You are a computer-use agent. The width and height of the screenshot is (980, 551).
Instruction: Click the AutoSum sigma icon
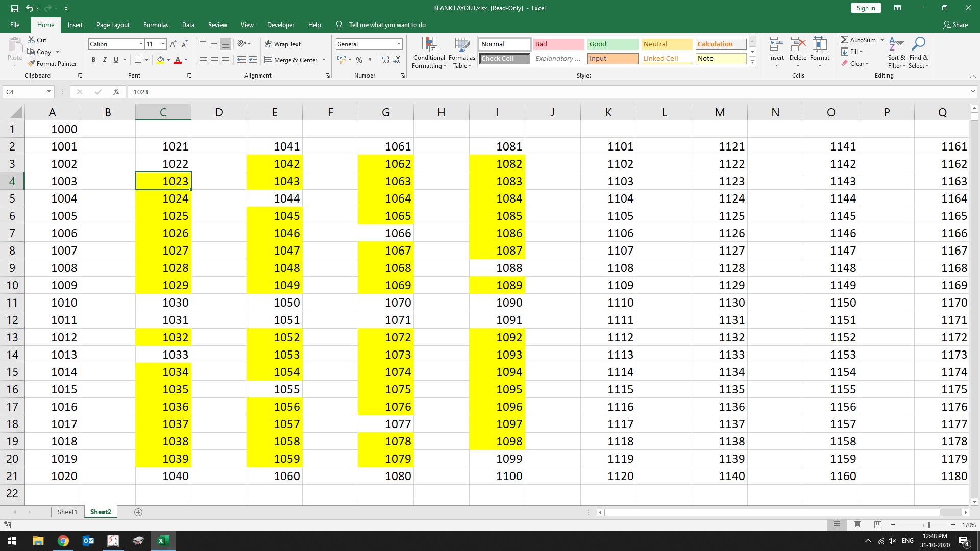845,40
